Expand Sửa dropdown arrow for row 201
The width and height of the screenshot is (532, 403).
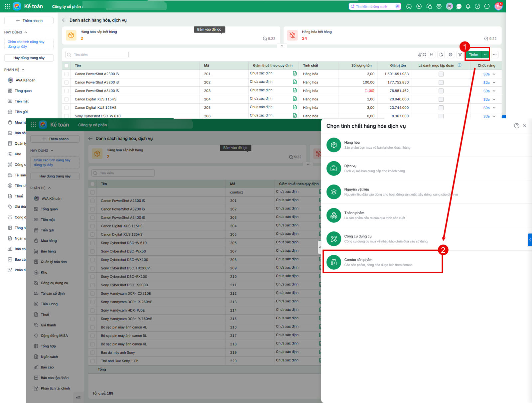click(x=494, y=74)
